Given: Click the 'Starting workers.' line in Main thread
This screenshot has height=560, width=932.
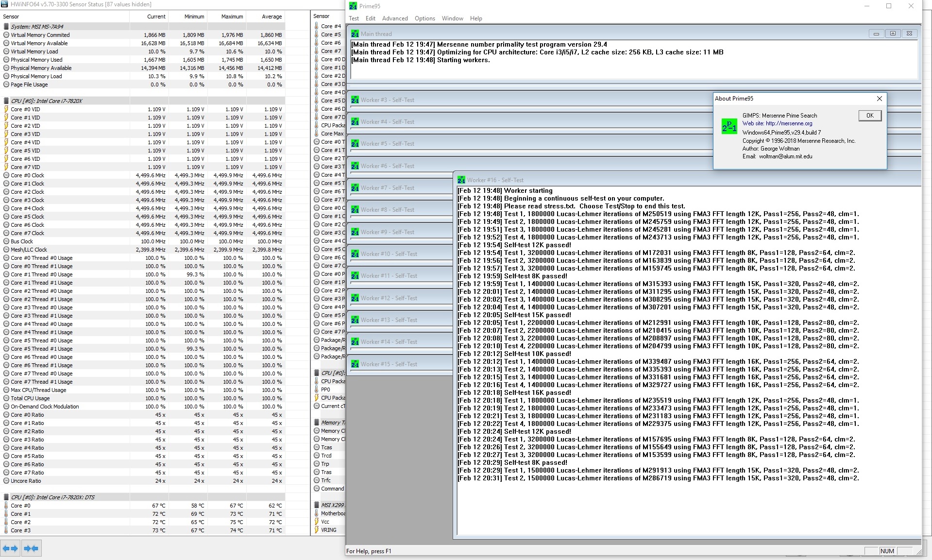Looking at the screenshot, I should click(x=421, y=60).
